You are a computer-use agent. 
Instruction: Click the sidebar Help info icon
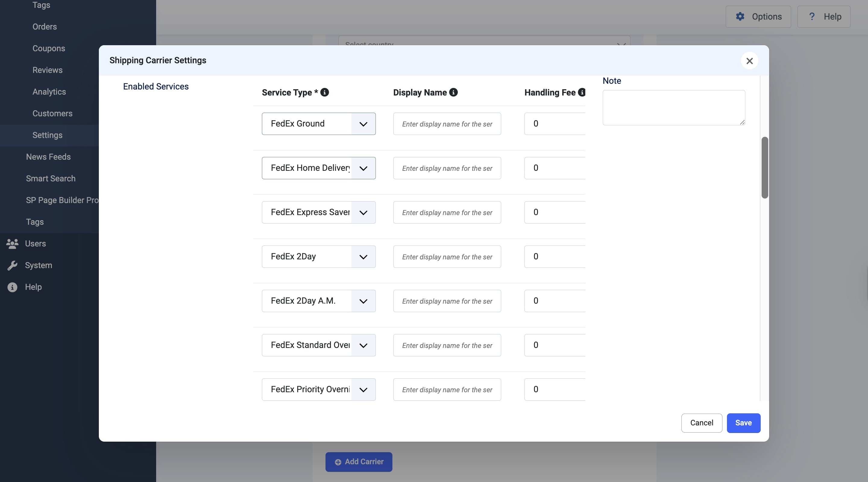tap(12, 287)
